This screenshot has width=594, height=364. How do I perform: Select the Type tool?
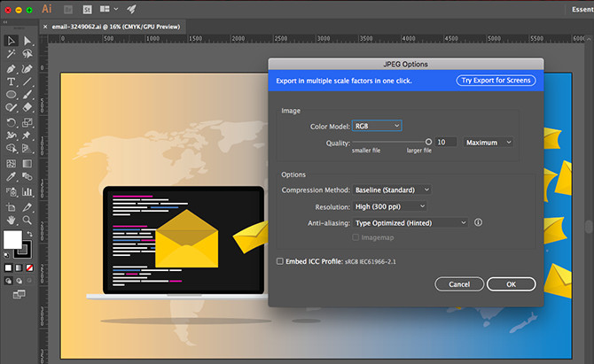[12, 81]
